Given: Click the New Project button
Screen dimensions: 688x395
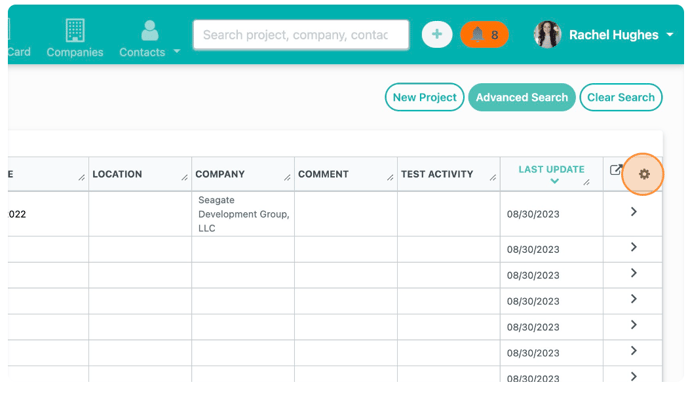Looking at the screenshot, I should [x=424, y=97].
